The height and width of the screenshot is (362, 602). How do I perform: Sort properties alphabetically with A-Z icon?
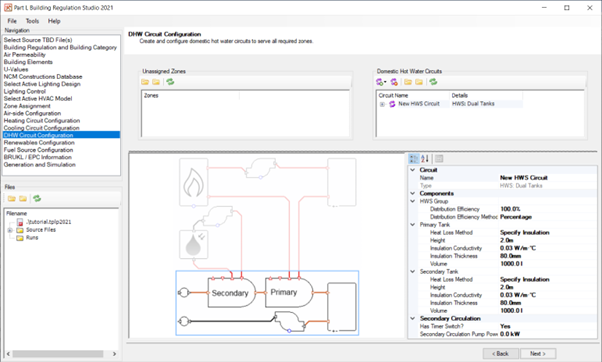pos(425,159)
